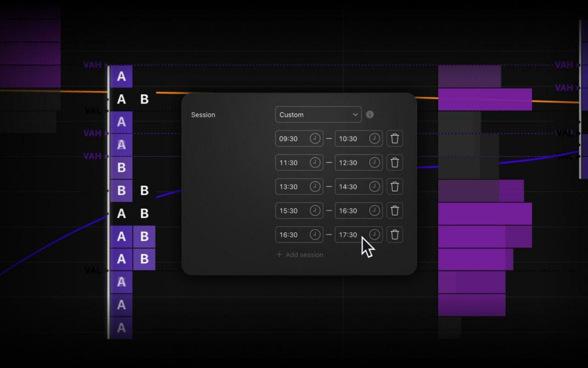Image resolution: width=588 pixels, height=368 pixels.
Task: Remove the 13:30 – 14:30 session row
Action: point(395,186)
